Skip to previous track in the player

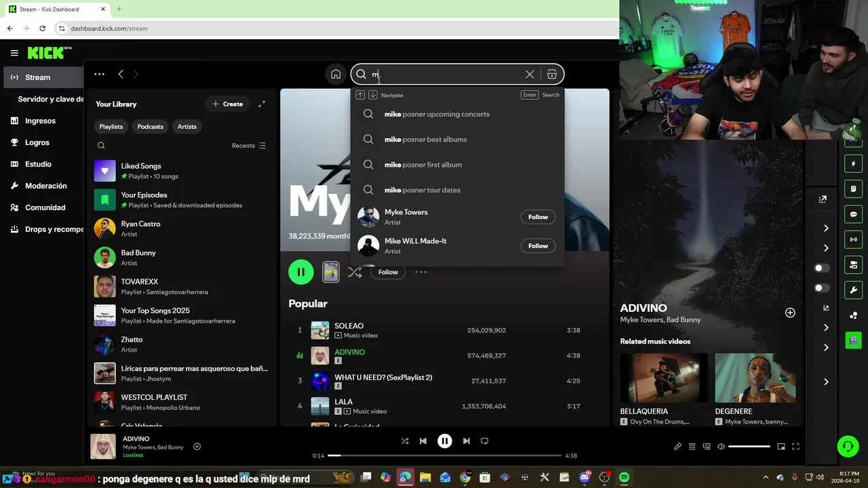click(423, 441)
